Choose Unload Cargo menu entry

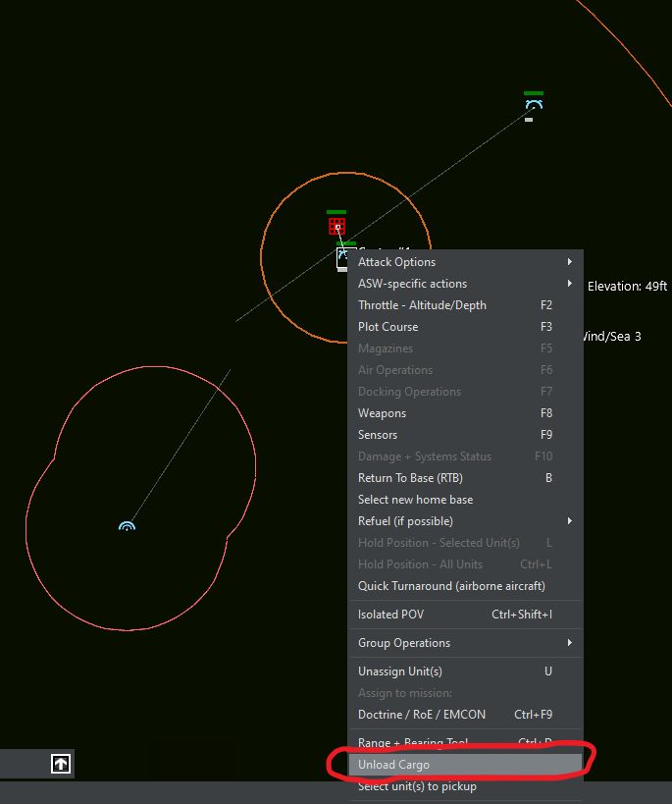465,765
